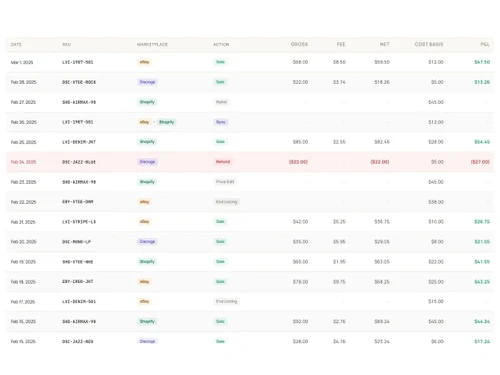
Task: Click the $13.26 P&L value
Action: tap(482, 82)
